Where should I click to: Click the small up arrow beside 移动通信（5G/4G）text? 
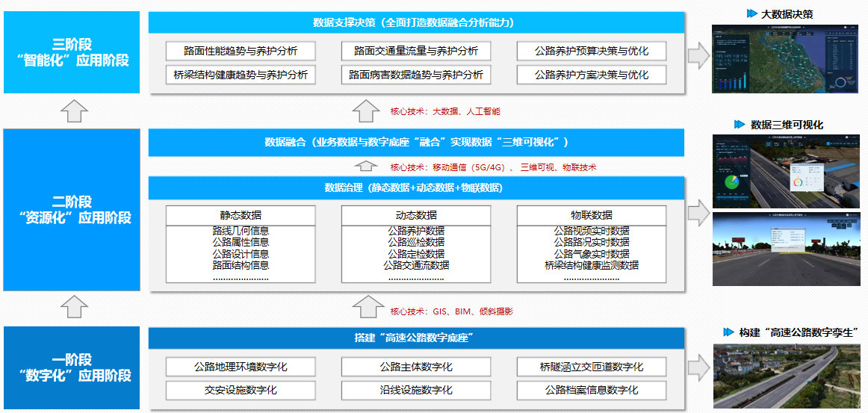click(x=366, y=167)
